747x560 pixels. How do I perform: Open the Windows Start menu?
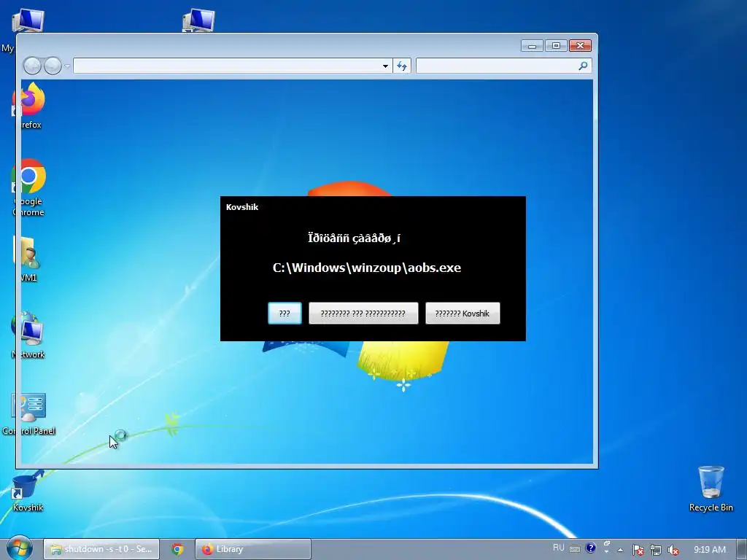20,548
